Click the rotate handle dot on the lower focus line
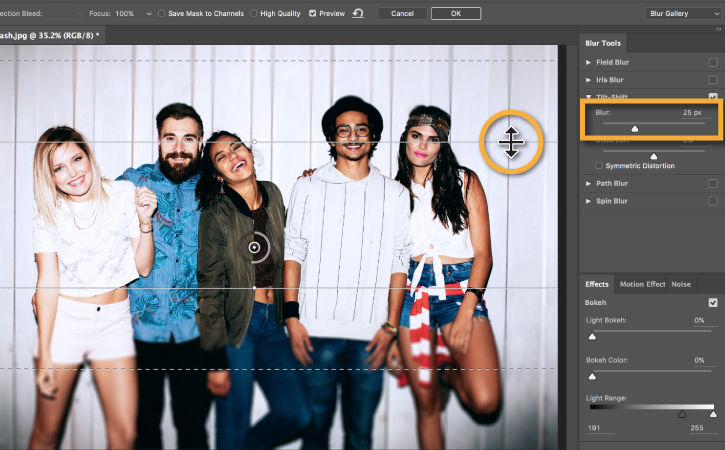Viewport: 725px width, 450px height. 254,288
